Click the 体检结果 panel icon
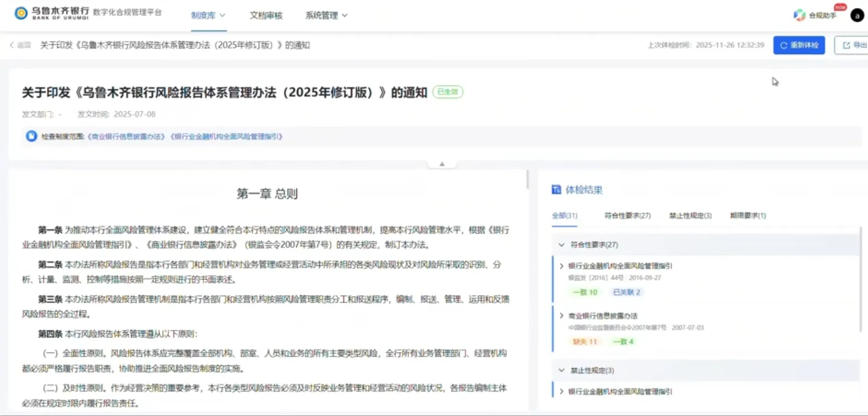The image size is (868, 416). tap(556, 190)
